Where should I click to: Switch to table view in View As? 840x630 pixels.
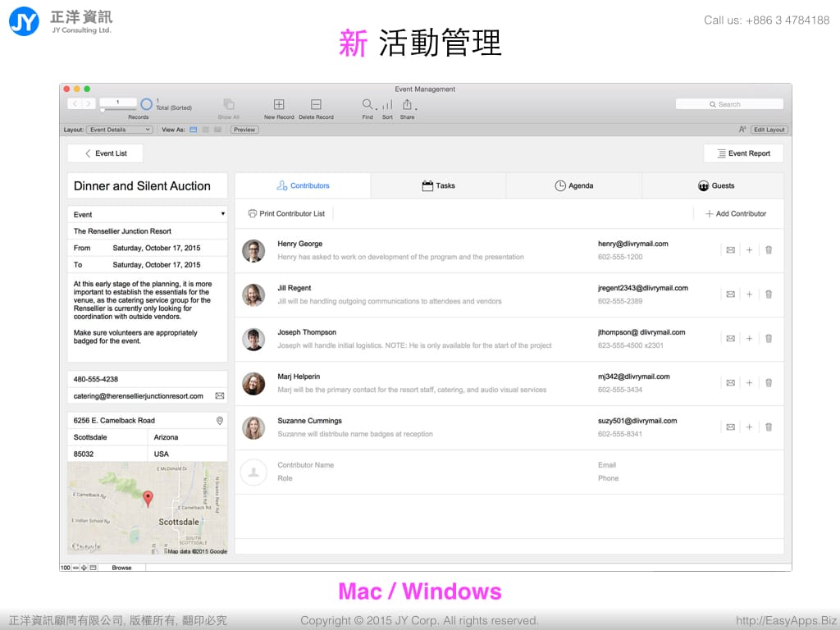pos(217,130)
